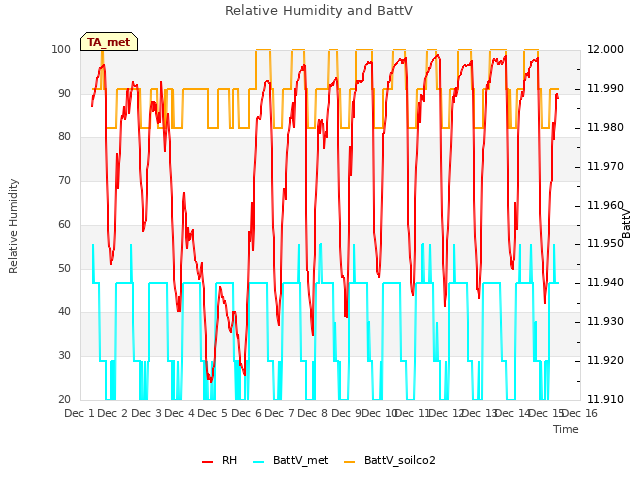Click the chart title Relative Humidity and BattV
The height and width of the screenshot is (480, 640).
coord(319,11)
